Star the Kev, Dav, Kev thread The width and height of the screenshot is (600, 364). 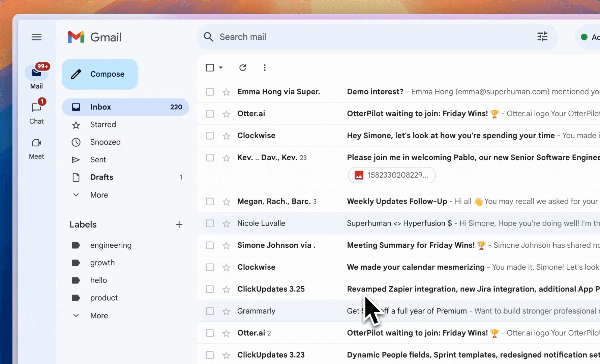[x=226, y=158]
